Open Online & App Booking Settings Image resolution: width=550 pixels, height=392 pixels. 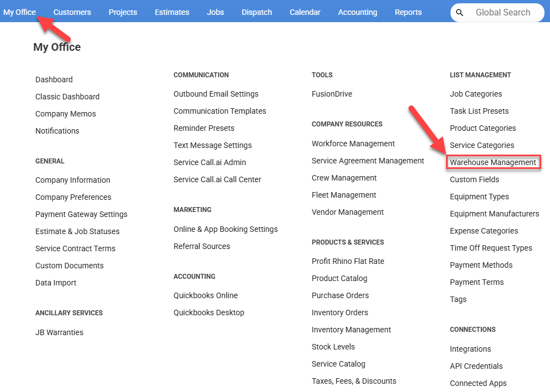click(226, 229)
